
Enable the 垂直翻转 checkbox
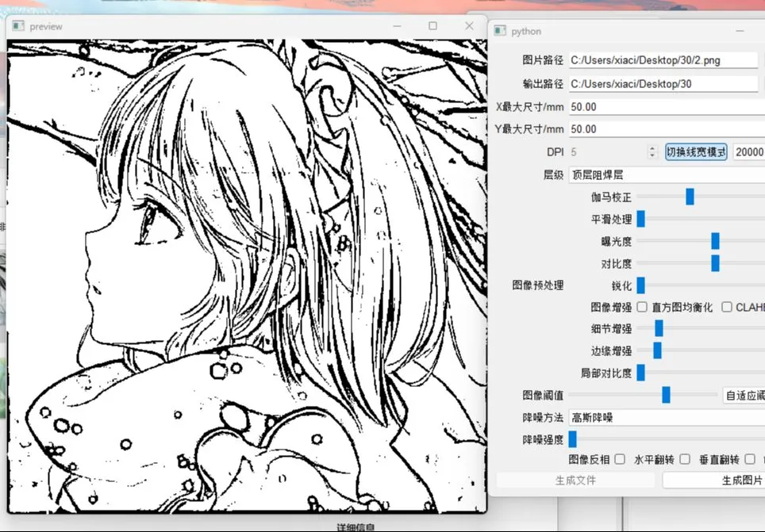751,459
